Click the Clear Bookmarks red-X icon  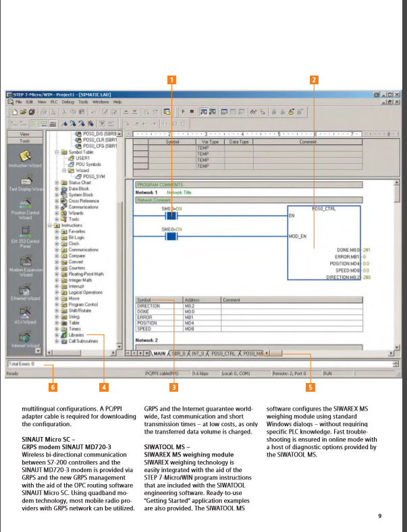[90, 123]
